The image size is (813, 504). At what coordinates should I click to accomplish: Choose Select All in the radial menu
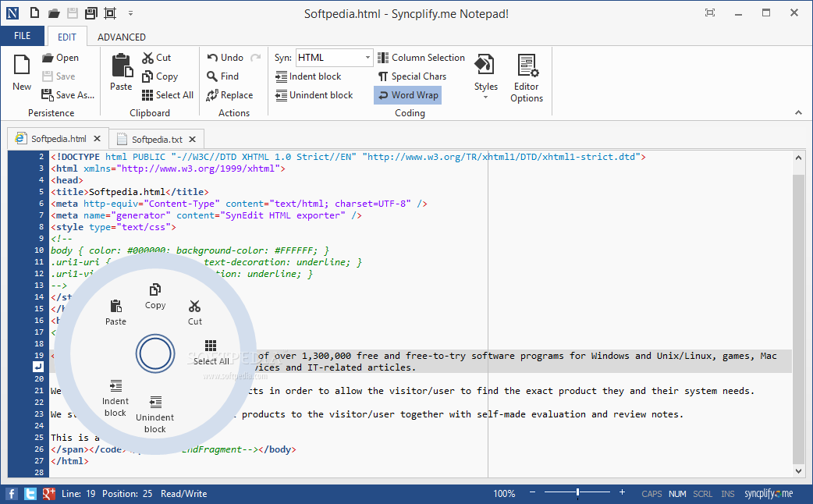pyautogui.click(x=211, y=353)
